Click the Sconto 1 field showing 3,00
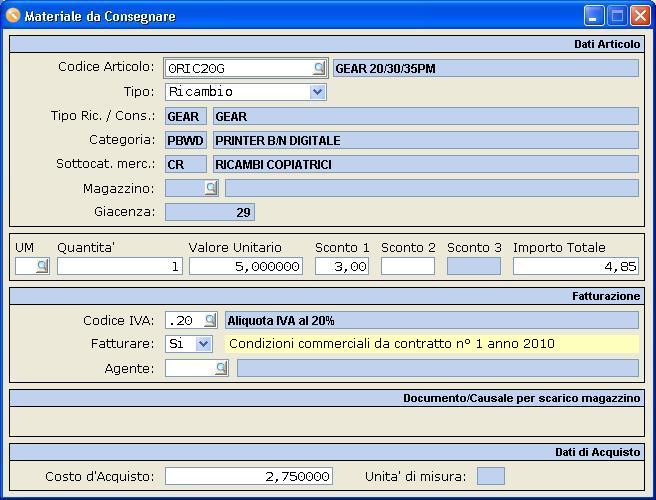Viewport: 656px width, 500px height. [342, 266]
